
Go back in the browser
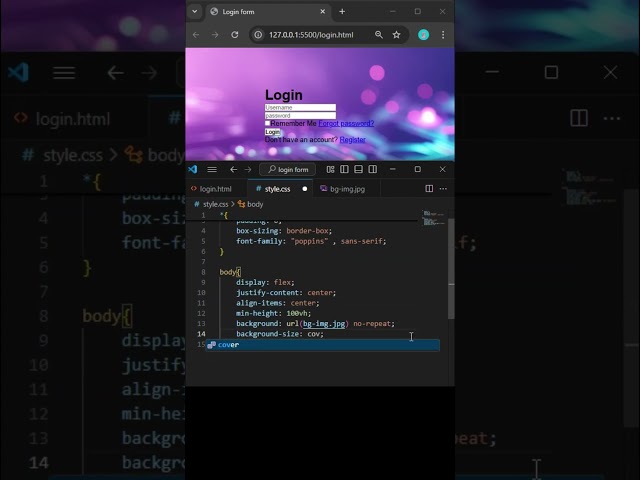pyautogui.click(x=196, y=35)
